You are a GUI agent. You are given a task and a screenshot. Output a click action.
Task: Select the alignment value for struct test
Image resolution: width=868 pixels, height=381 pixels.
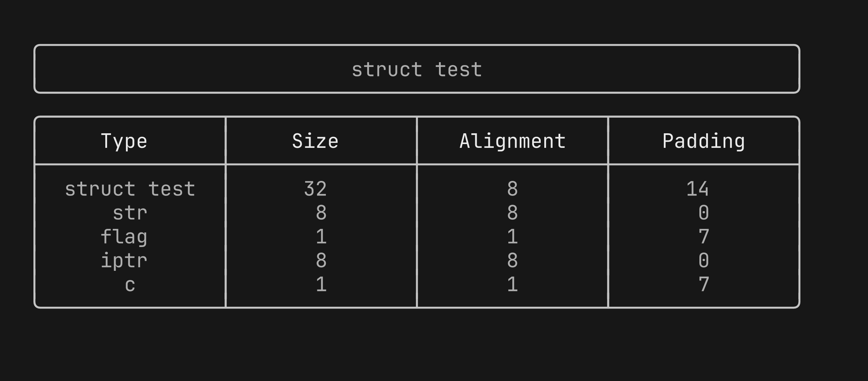[x=512, y=189]
